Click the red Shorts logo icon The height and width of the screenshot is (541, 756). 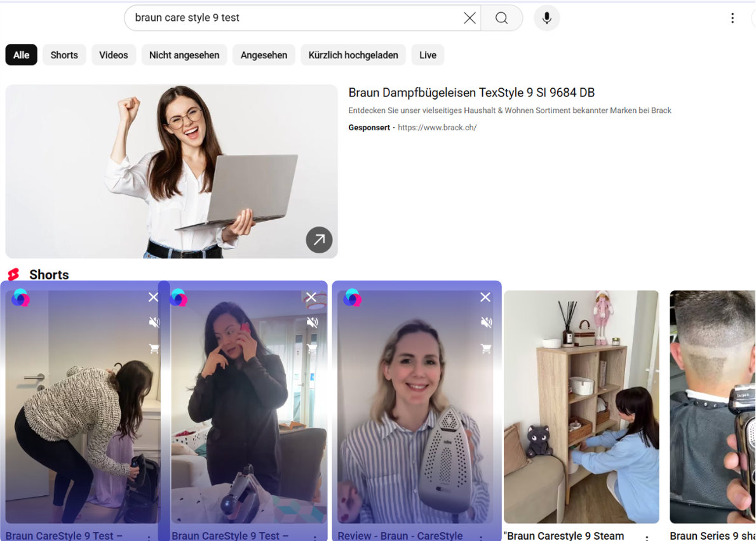[x=13, y=274]
